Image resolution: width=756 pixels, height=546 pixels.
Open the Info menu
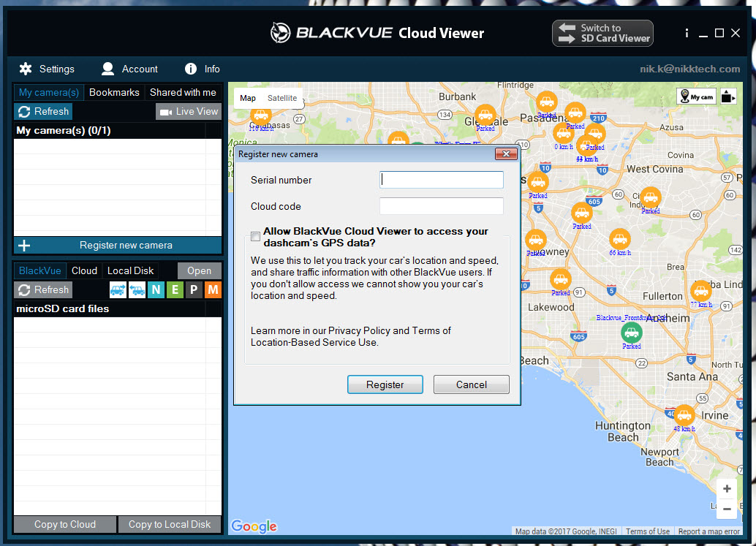pyautogui.click(x=202, y=69)
